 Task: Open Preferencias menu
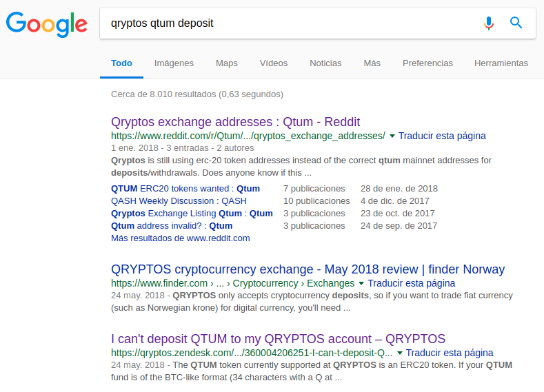pos(427,63)
